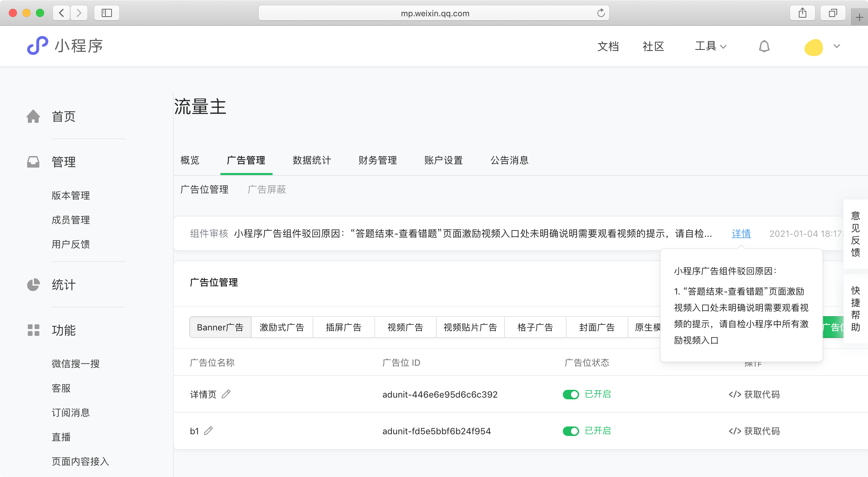Open the account avatar dropdown chevron

tap(837, 46)
